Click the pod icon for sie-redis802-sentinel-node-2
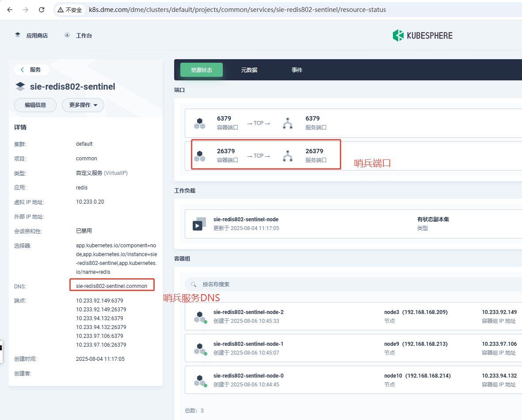 coord(200,317)
